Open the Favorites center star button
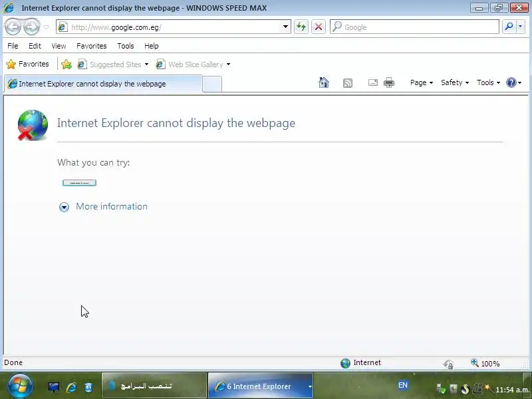Image resolution: width=532 pixels, height=399 pixels. 27,64
